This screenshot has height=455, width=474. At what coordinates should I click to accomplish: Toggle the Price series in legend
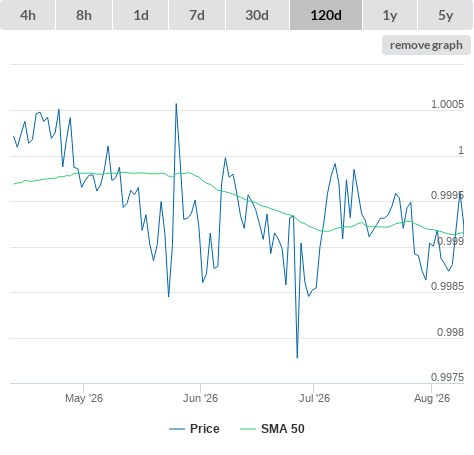[x=205, y=429]
